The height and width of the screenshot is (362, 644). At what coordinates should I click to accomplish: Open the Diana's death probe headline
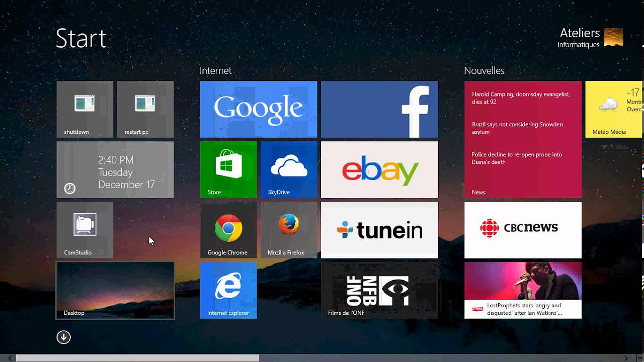(517, 158)
